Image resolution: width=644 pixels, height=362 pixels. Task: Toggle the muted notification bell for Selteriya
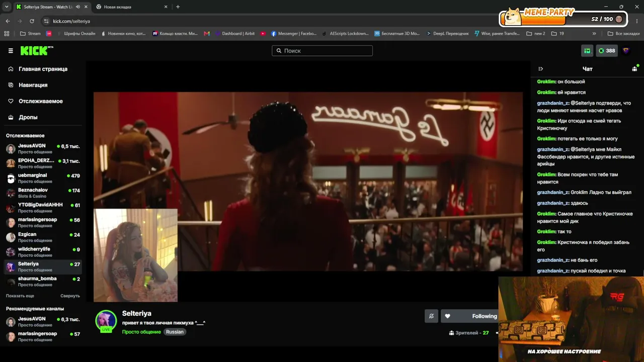point(431,316)
